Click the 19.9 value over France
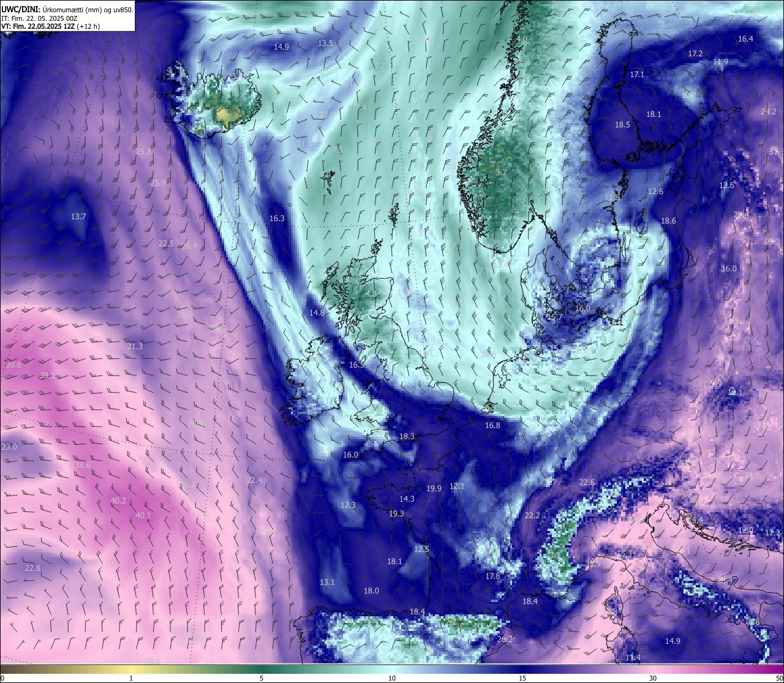 [434, 489]
